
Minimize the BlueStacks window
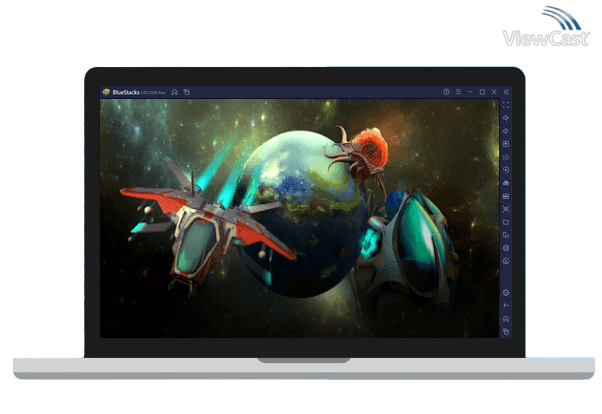click(x=469, y=92)
